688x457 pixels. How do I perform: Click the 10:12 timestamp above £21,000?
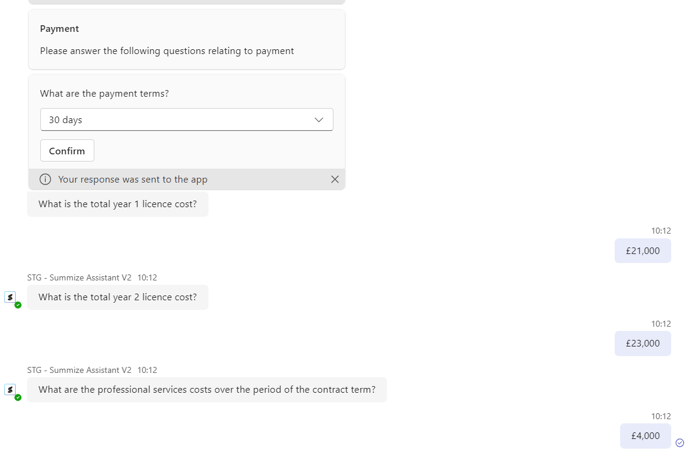(x=661, y=231)
